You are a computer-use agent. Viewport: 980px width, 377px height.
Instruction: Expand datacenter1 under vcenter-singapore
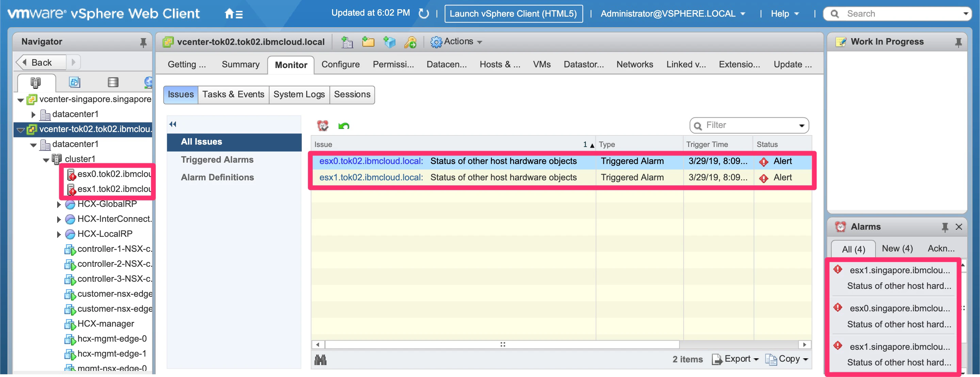[x=33, y=115]
